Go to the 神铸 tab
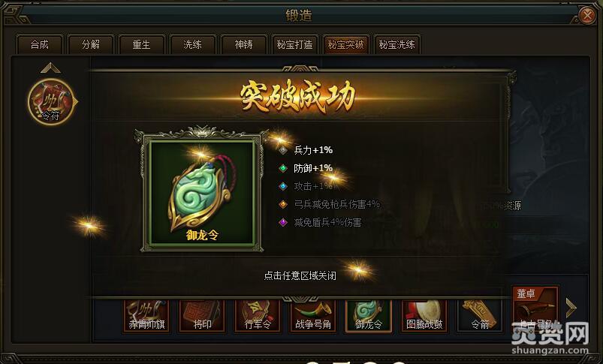The image size is (603, 364). pyautogui.click(x=244, y=44)
